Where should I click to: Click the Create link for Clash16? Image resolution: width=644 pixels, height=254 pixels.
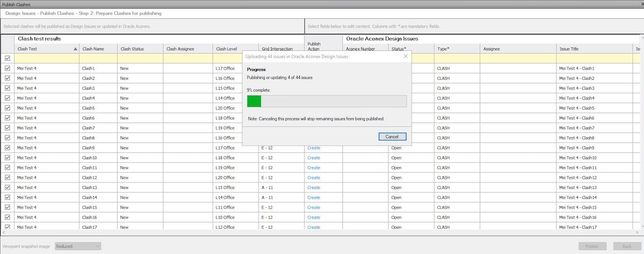314,217
